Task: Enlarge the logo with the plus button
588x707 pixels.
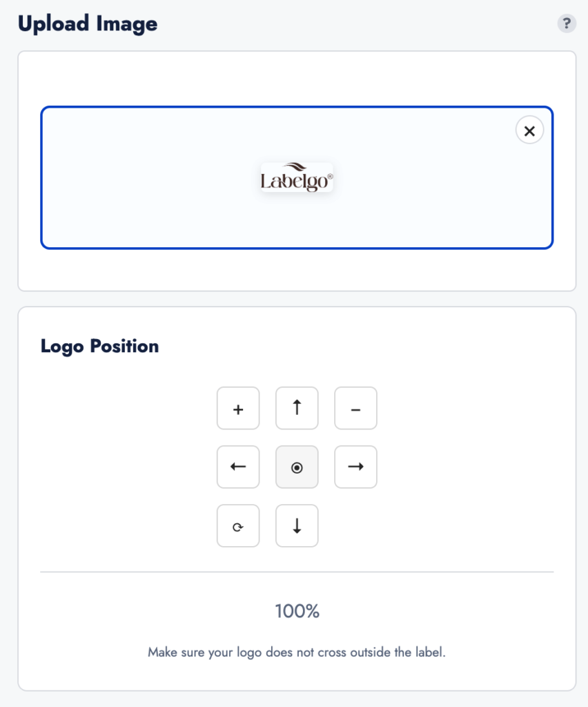Action: pyautogui.click(x=238, y=409)
